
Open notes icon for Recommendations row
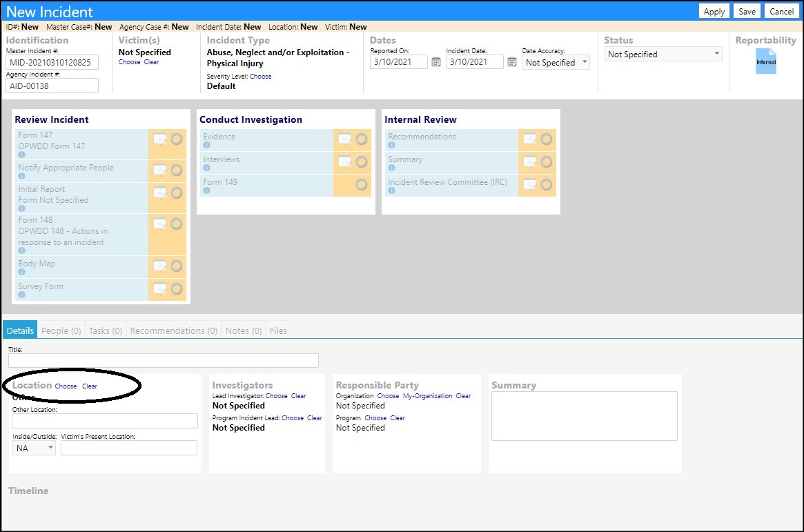530,139
